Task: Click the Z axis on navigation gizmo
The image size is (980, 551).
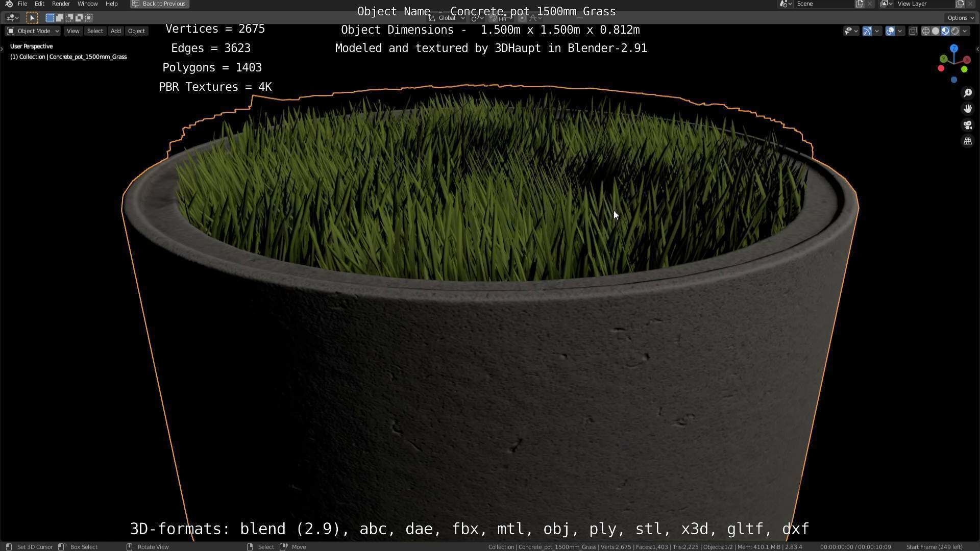Action: coord(954,48)
